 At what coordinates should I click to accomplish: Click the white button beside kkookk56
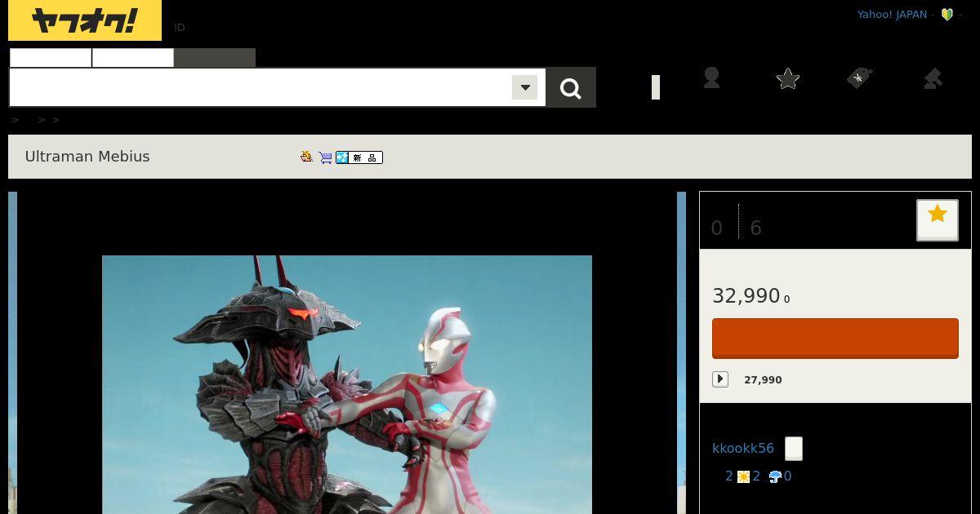pos(794,449)
